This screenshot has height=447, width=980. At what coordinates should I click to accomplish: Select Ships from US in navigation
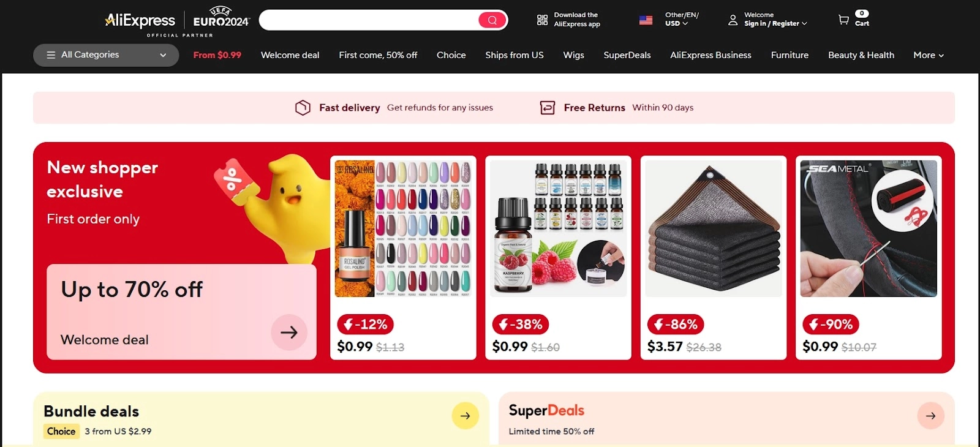pyautogui.click(x=514, y=55)
